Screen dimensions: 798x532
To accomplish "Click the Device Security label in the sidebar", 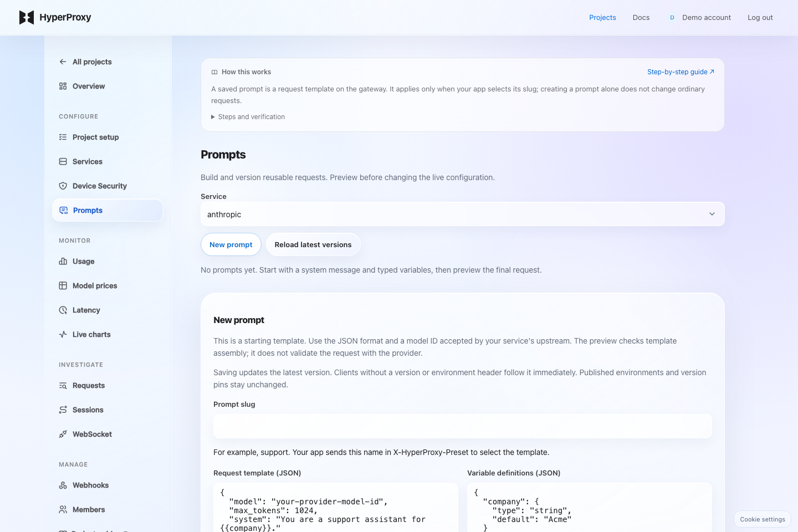I will (100, 186).
